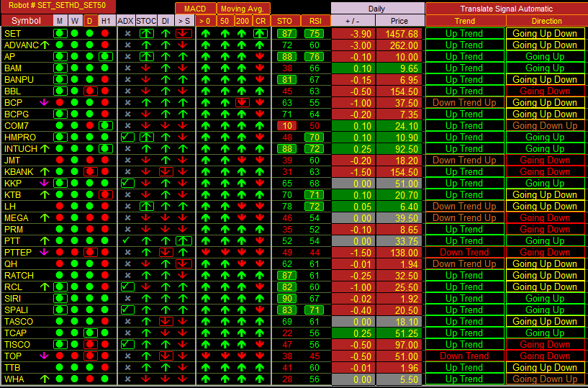Click BBL row's boxed red D dot

[x=90, y=91]
